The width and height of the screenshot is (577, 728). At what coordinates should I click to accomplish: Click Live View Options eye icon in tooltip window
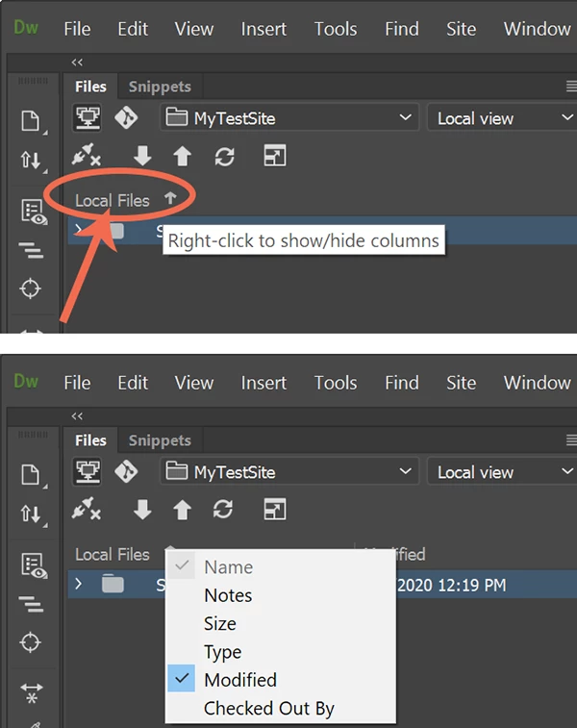coord(35,213)
